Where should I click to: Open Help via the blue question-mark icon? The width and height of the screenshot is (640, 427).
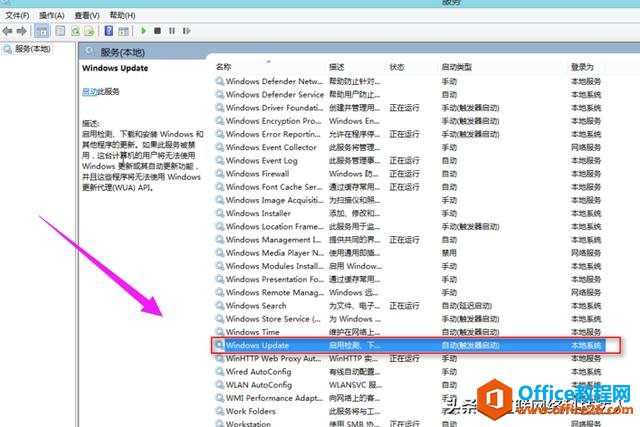(x=109, y=31)
